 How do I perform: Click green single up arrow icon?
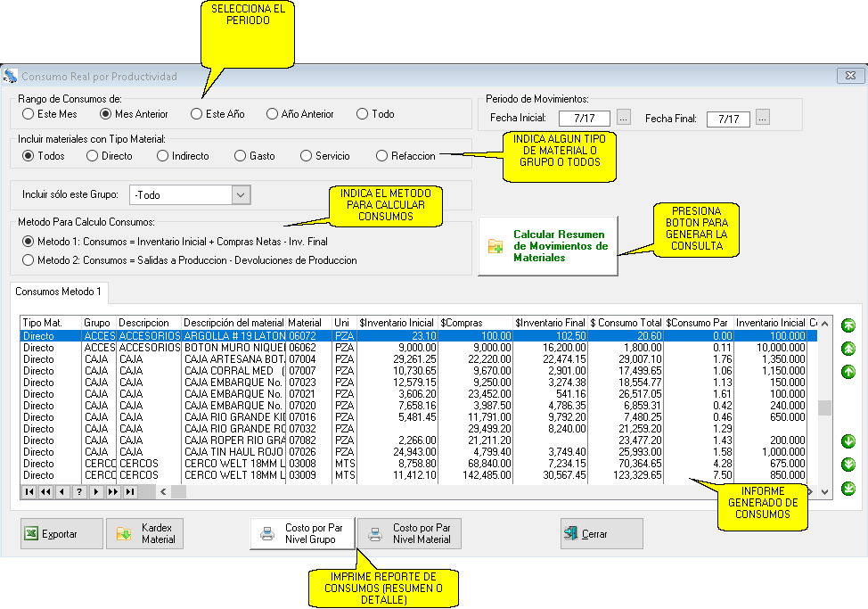pos(848,371)
